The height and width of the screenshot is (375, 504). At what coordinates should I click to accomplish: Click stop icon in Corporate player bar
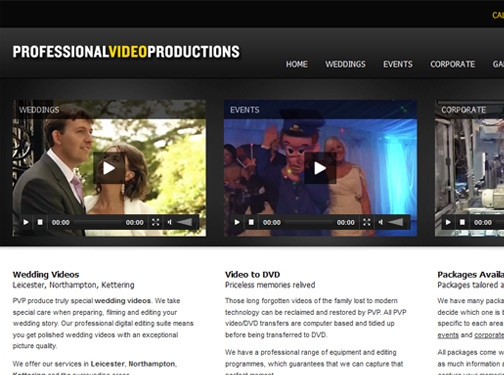pos(462,222)
